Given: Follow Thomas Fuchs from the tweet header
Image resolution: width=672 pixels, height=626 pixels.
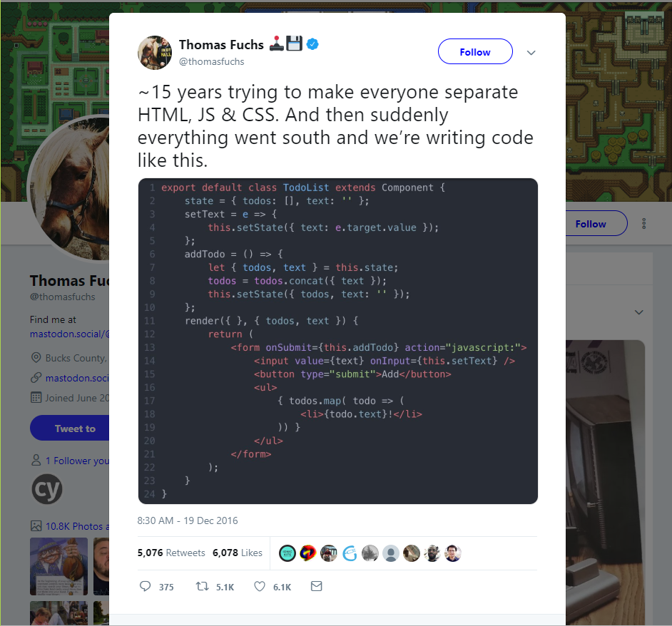Looking at the screenshot, I should [475, 51].
